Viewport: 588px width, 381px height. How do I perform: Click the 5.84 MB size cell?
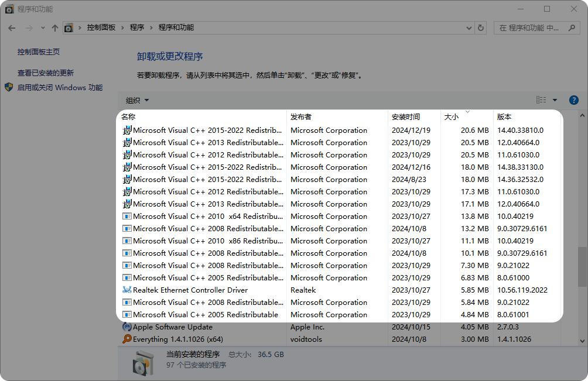click(475, 303)
